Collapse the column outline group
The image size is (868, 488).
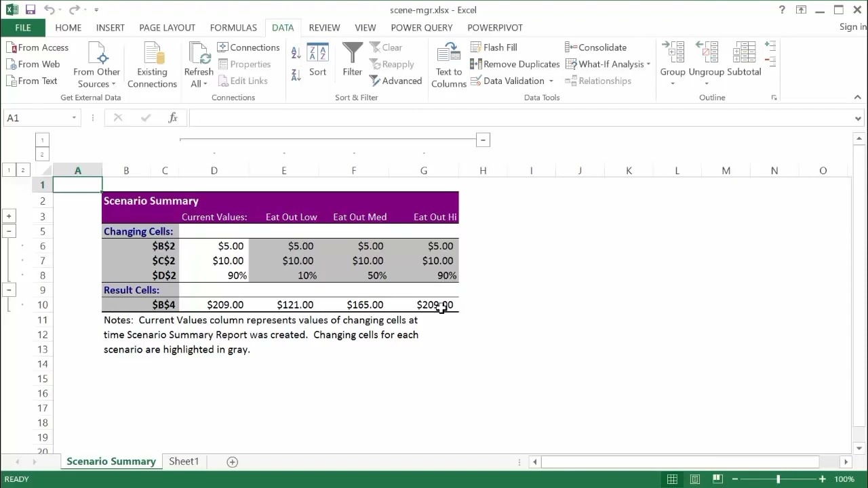click(x=483, y=140)
